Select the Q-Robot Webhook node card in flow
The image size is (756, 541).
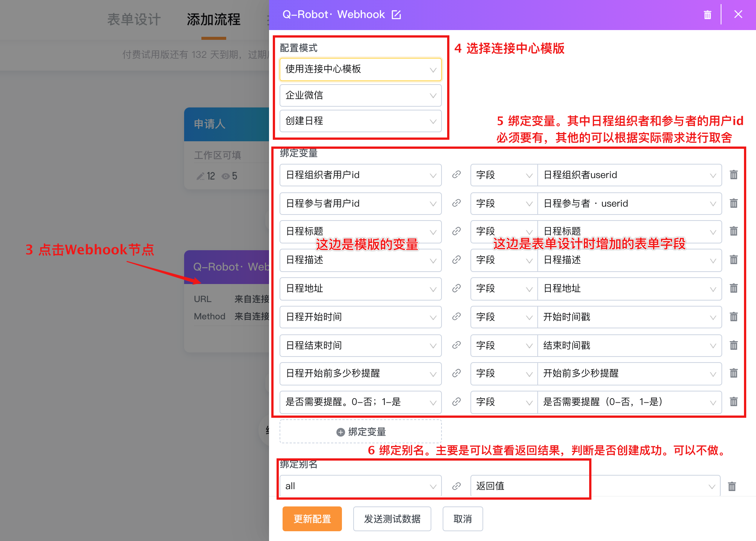227,301
